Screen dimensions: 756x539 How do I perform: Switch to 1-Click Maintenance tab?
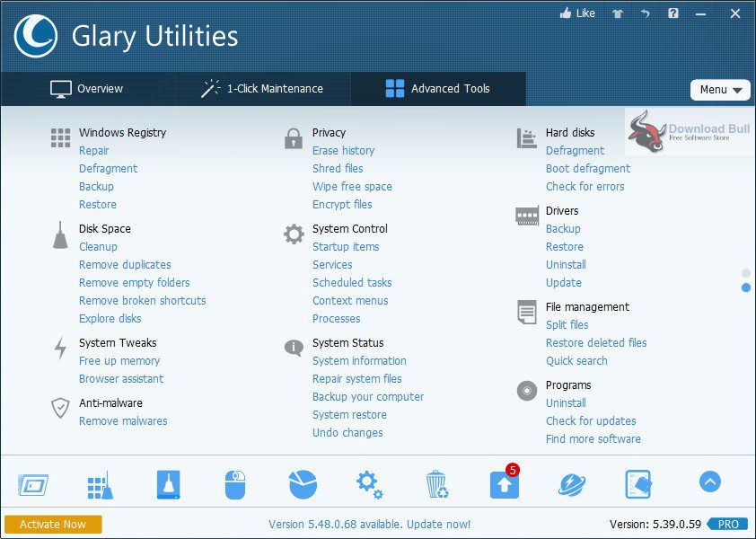pos(262,89)
